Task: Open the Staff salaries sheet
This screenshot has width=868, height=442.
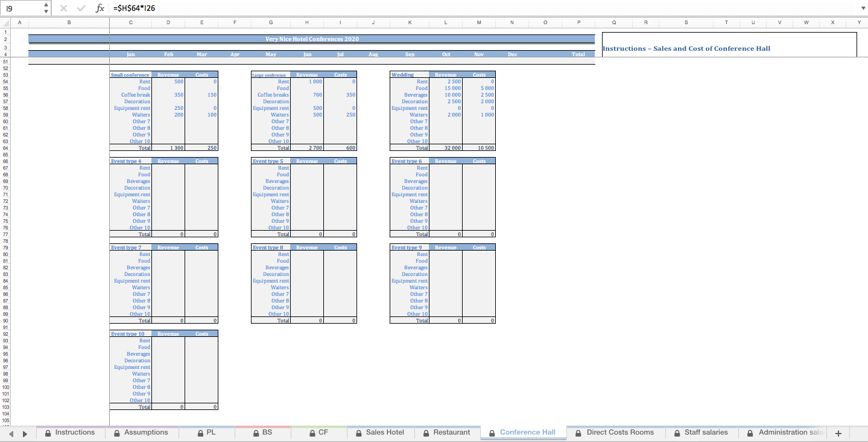Action: (x=706, y=432)
